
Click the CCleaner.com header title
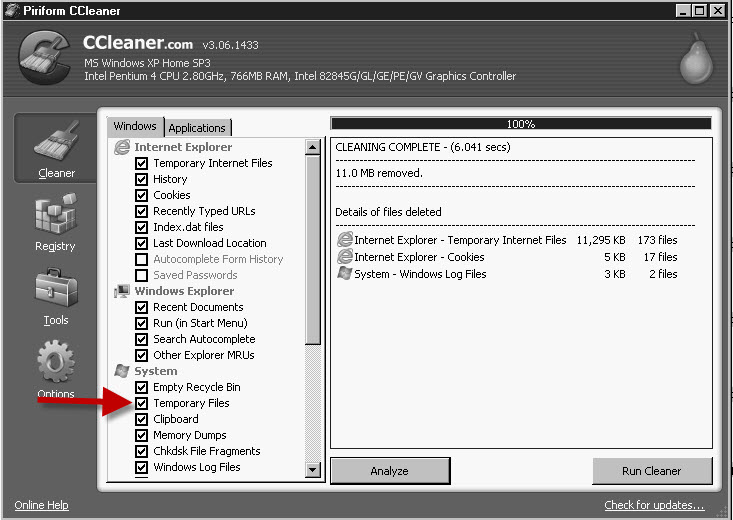[x=138, y=43]
